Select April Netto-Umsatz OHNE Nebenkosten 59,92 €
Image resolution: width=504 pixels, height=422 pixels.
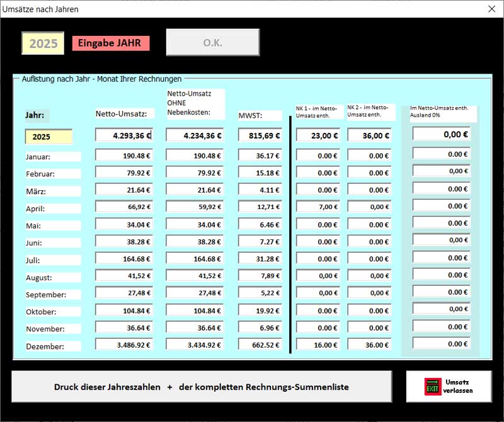195,207
